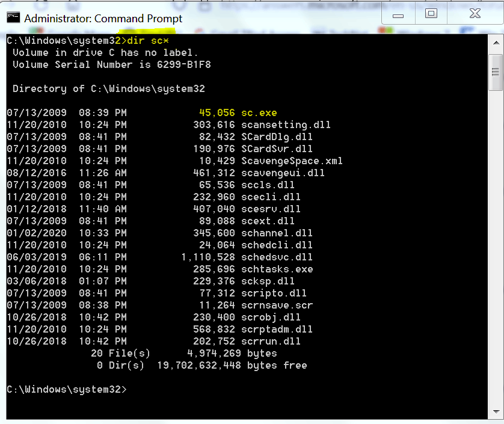Click the 'dir sc*' command text
This screenshot has width=504, height=424.
coord(148,41)
